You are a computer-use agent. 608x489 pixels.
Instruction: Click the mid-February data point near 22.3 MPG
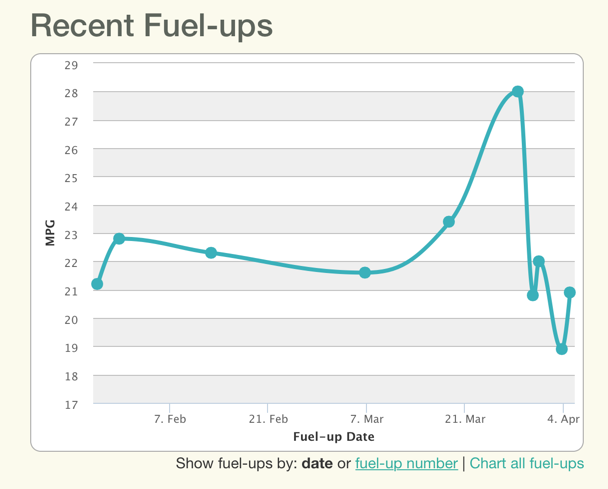click(211, 253)
